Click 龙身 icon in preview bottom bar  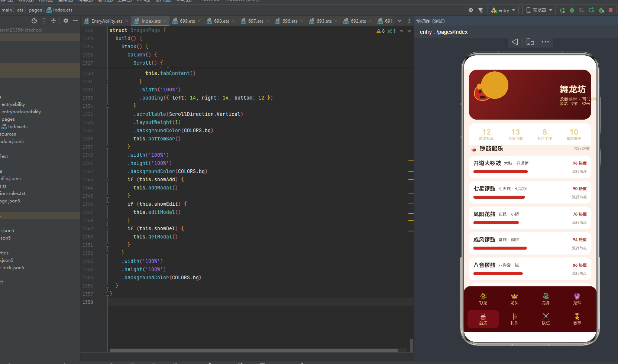click(x=546, y=296)
